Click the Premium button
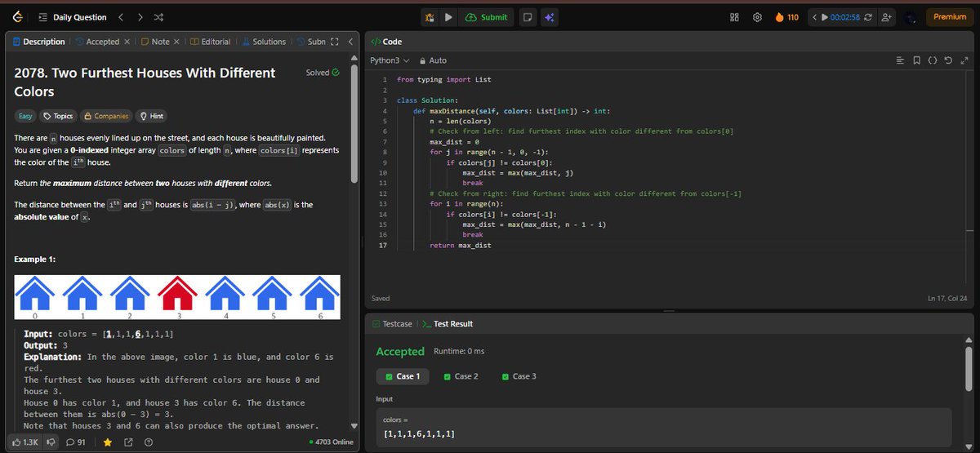The image size is (980, 453). point(950,17)
